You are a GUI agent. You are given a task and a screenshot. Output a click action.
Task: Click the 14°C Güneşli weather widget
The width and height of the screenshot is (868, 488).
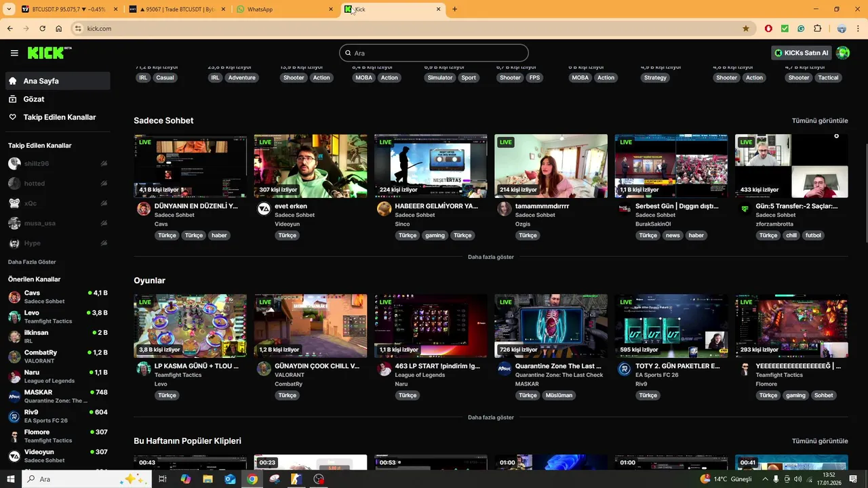[726, 479]
